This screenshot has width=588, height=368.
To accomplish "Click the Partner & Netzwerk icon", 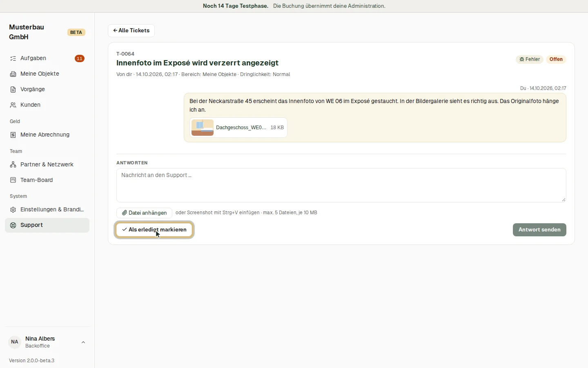I will click(x=13, y=165).
